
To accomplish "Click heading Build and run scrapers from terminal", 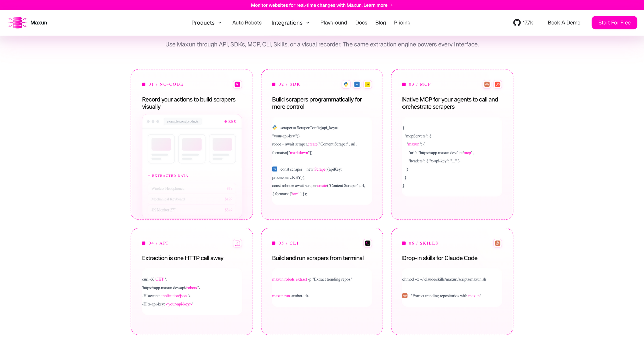I will tap(318, 258).
